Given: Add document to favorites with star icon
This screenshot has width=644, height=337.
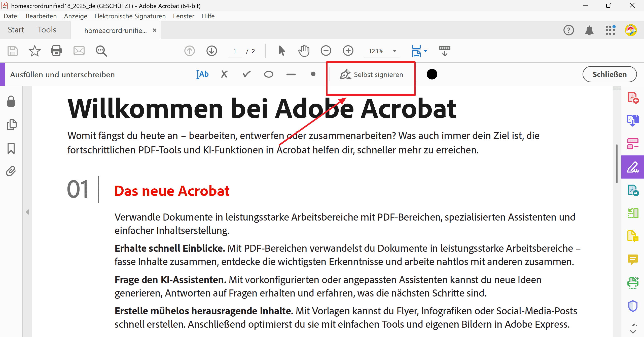Looking at the screenshot, I should (34, 51).
